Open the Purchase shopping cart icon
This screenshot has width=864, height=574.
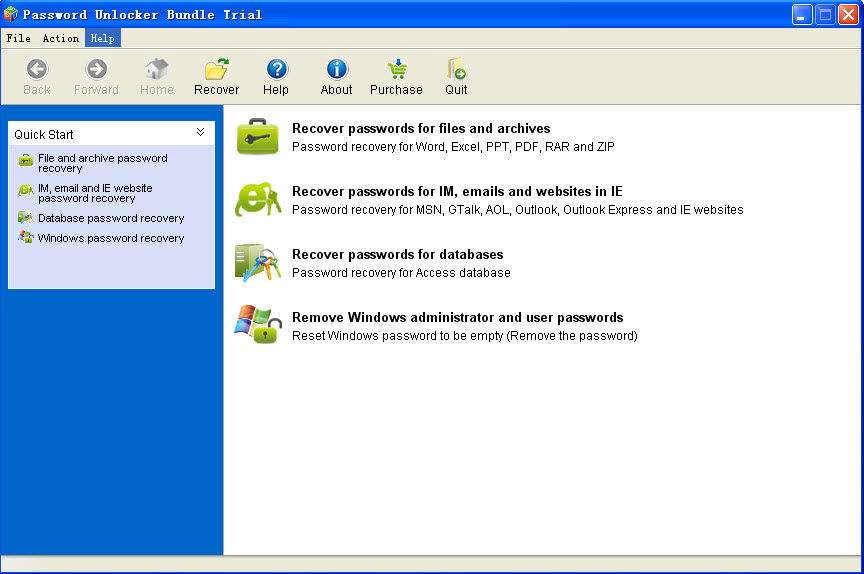coord(396,70)
